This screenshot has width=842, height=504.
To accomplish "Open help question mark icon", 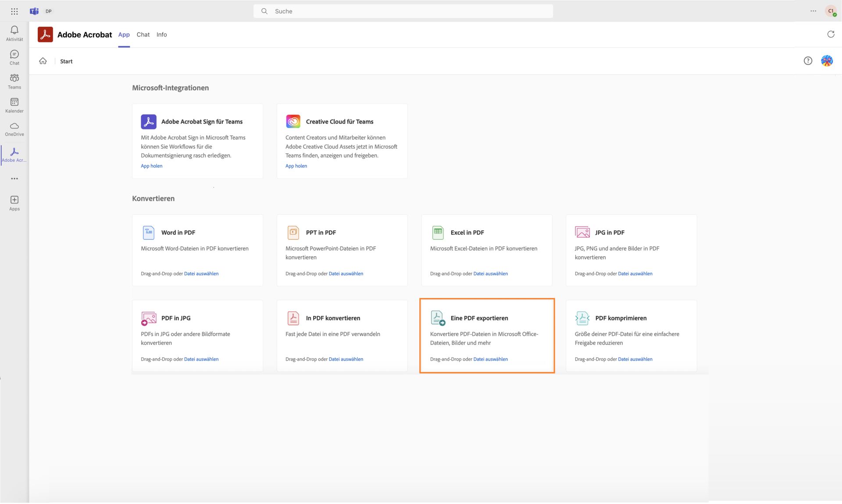I will point(808,61).
